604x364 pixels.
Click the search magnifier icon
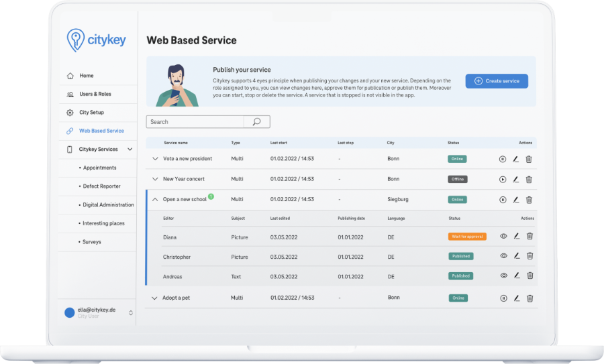click(256, 121)
